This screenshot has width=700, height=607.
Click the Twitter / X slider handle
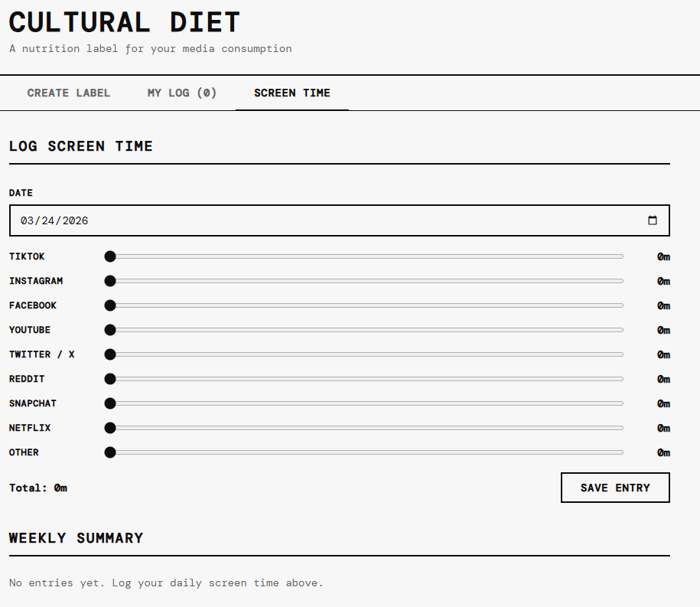pos(110,354)
